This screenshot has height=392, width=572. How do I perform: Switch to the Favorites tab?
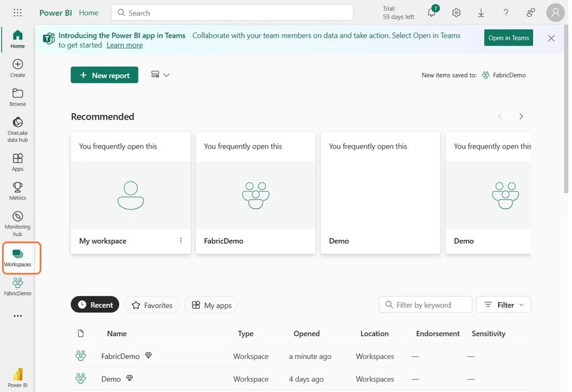[152, 305]
